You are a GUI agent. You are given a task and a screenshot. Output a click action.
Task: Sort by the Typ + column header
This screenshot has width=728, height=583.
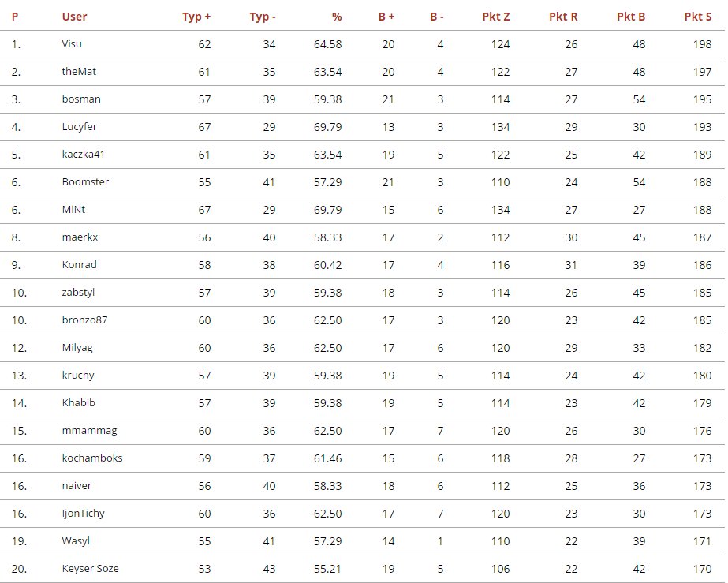point(196,17)
